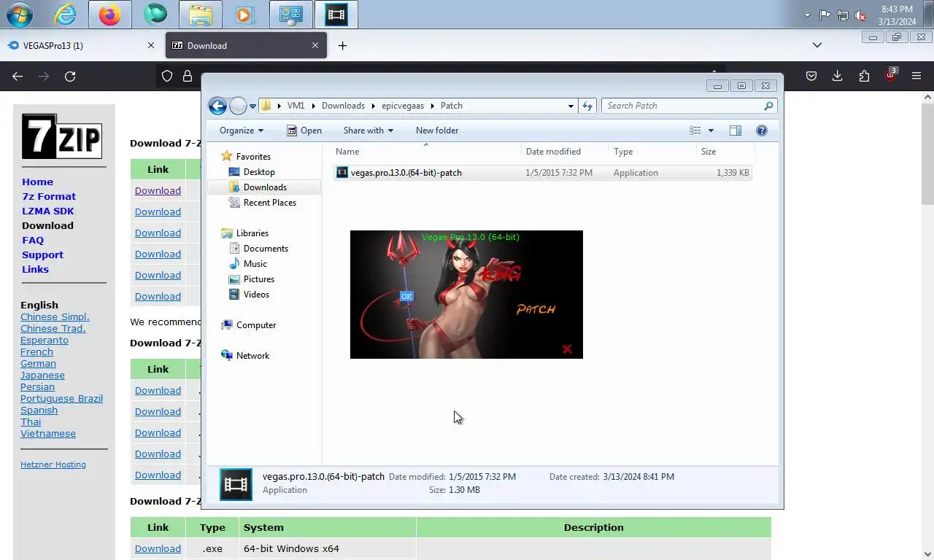
Task: Click the muted volume tray icon
Action: [860, 15]
